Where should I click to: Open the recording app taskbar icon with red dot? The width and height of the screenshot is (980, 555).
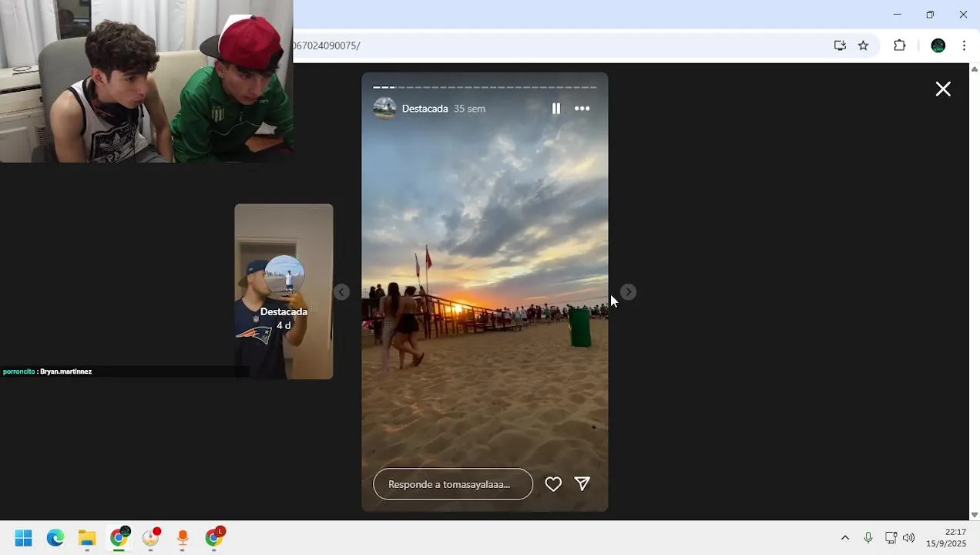click(x=152, y=537)
